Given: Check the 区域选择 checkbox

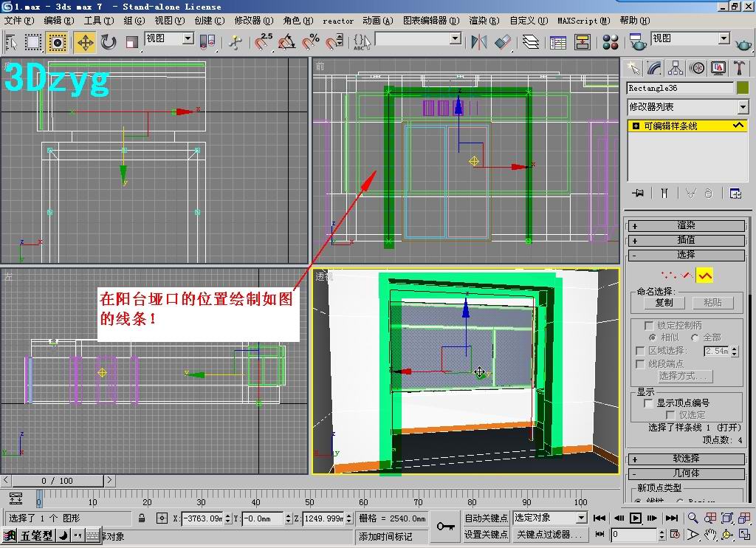Looking at the screenshot, I should tap(640, 351).
